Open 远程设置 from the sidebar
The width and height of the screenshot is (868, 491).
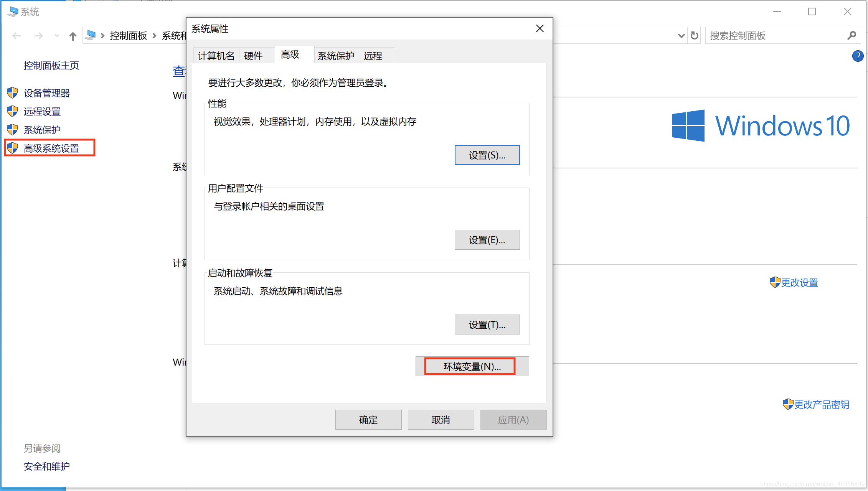[42, 112]
